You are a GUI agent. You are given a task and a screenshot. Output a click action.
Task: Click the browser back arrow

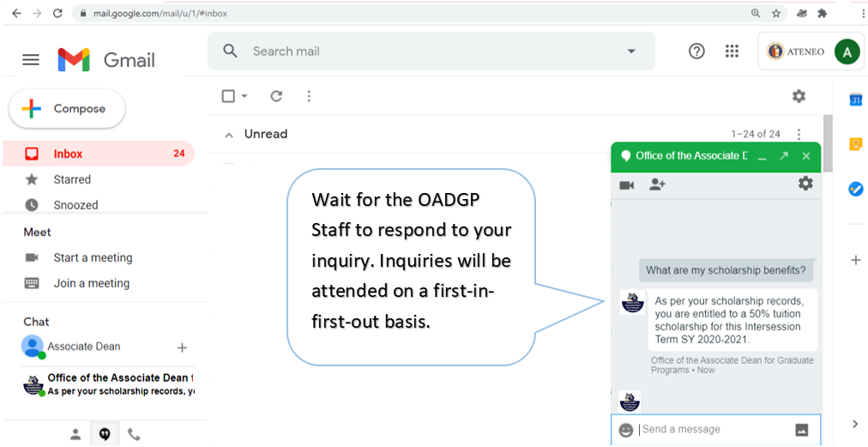(16, 13)
